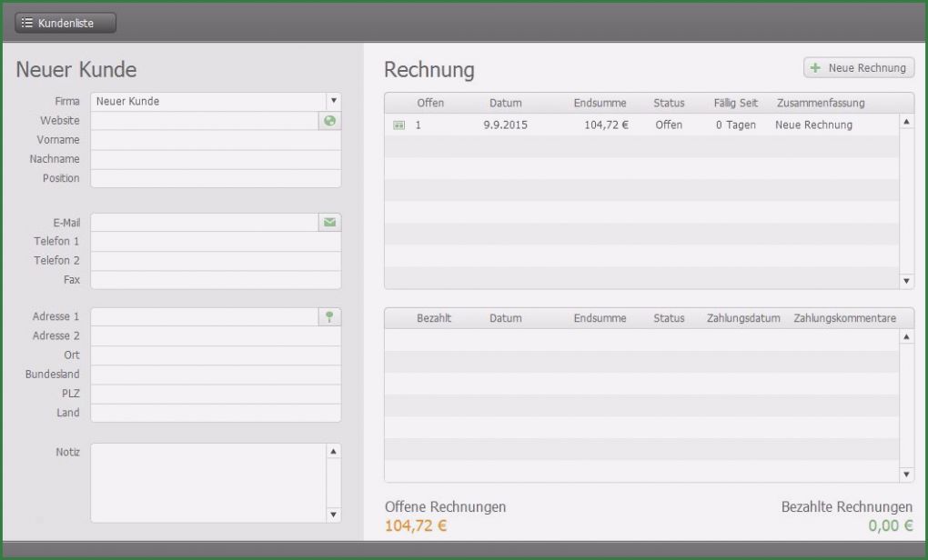Sort open invoices by Endsumme column
Image resolution: width=928 pixels, height=560 pixels.
coord(600,103)
